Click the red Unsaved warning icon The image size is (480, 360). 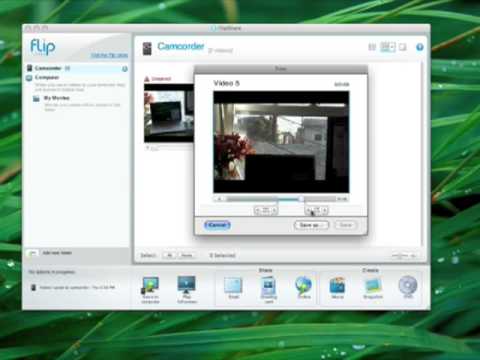[147, 79]
